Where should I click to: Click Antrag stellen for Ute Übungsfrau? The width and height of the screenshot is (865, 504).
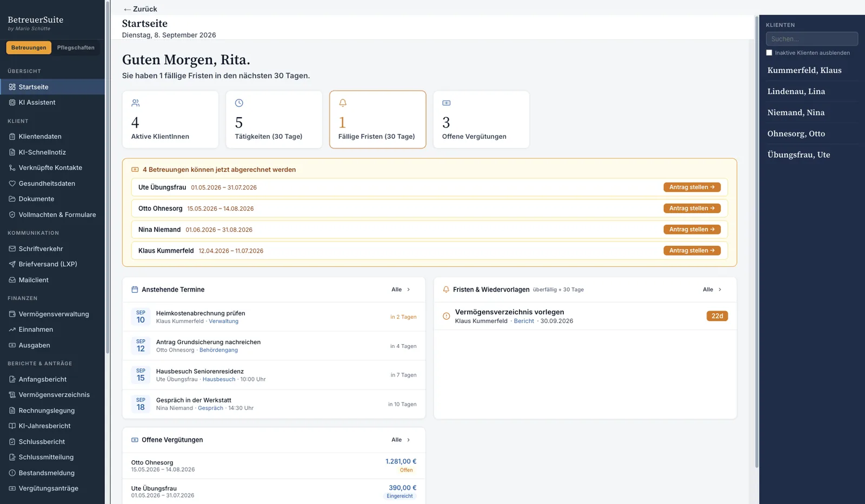[x=692, y=187]
